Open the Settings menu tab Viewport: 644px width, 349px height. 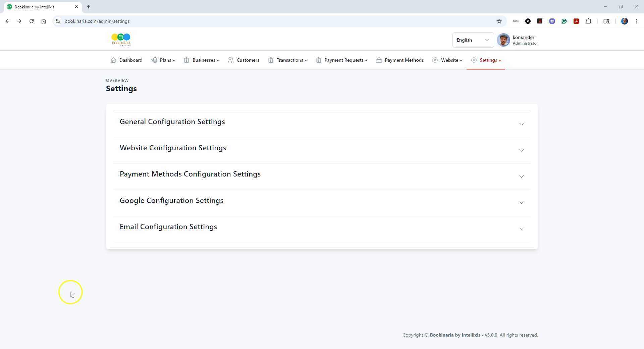[486, 60]
